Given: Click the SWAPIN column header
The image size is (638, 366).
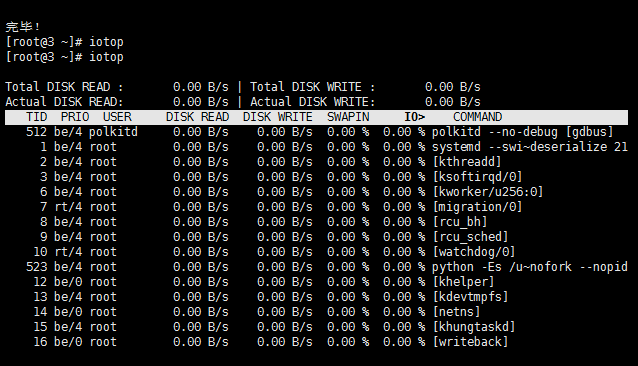Looking at the screenshot, I should pos(348,117).
